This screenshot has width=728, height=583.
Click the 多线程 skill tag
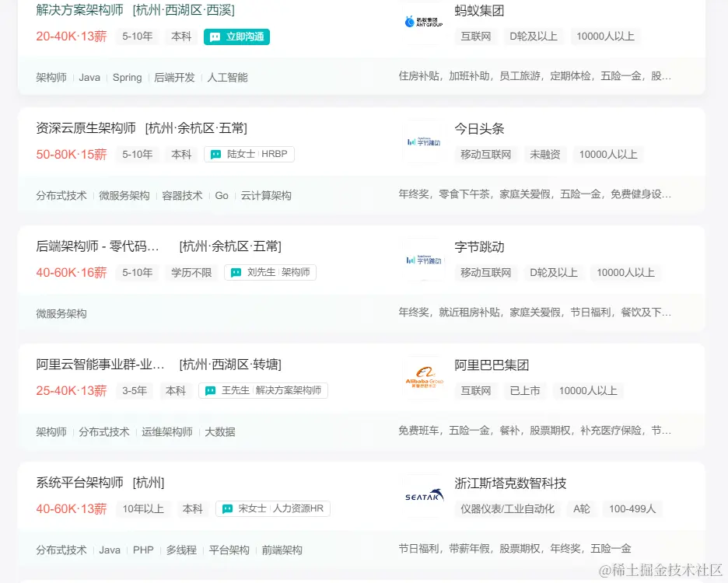pyautogui.click(x=181, y=550)
